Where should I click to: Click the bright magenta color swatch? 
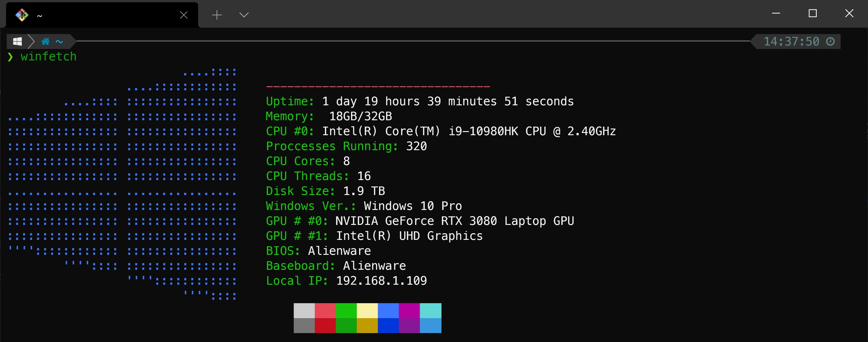[409, 311]
